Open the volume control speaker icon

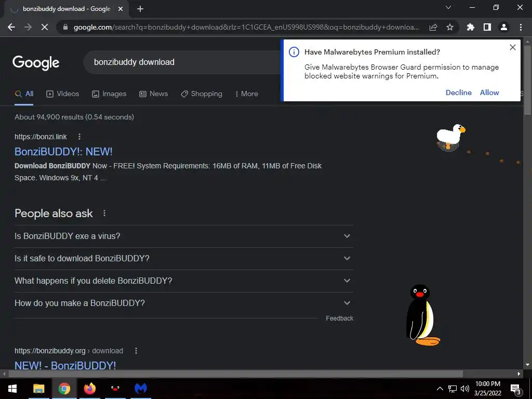tap(465, 389)
